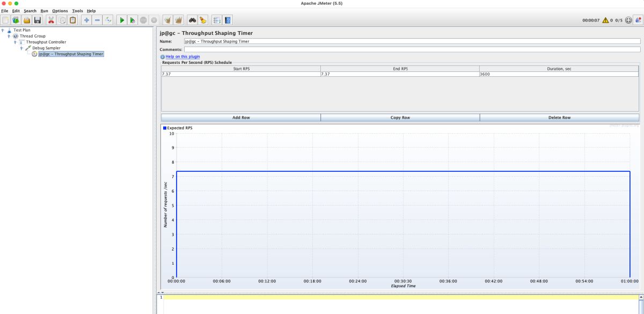The image size is (644, 314).
Task: Select Throughput Controller in the tree
Action: 46,42
